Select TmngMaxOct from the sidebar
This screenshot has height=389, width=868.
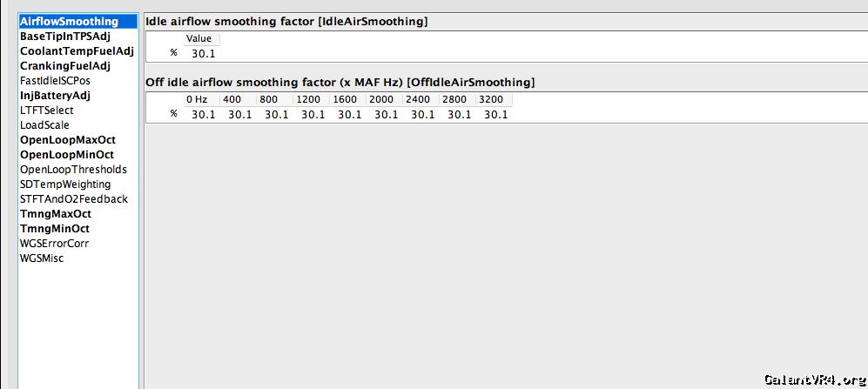(x=56, y=214)
